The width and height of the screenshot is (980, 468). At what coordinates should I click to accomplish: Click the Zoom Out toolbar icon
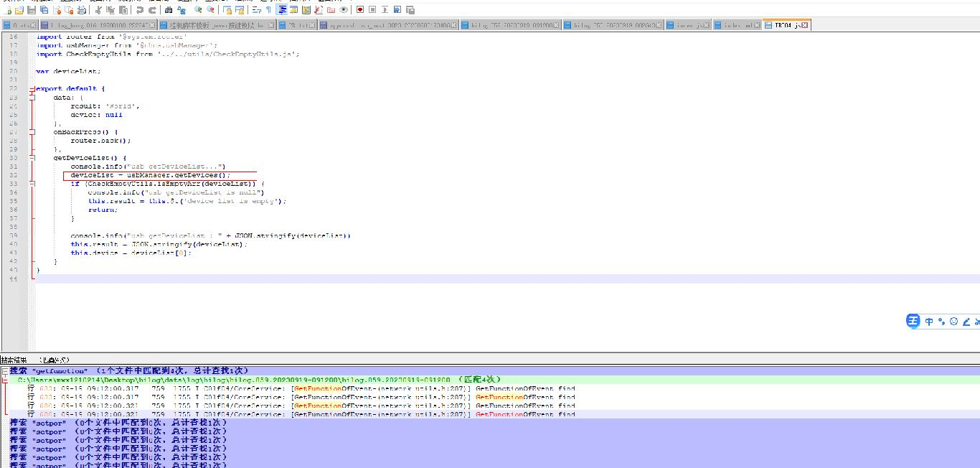coord(210,10)
